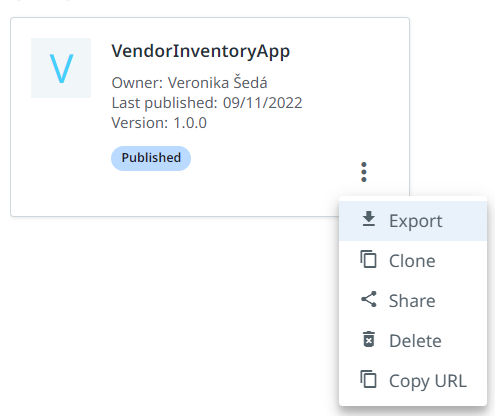Open the VendorInventoryApp title link
The height and width of the screenshot is (416, 495).
click(201, 51)
